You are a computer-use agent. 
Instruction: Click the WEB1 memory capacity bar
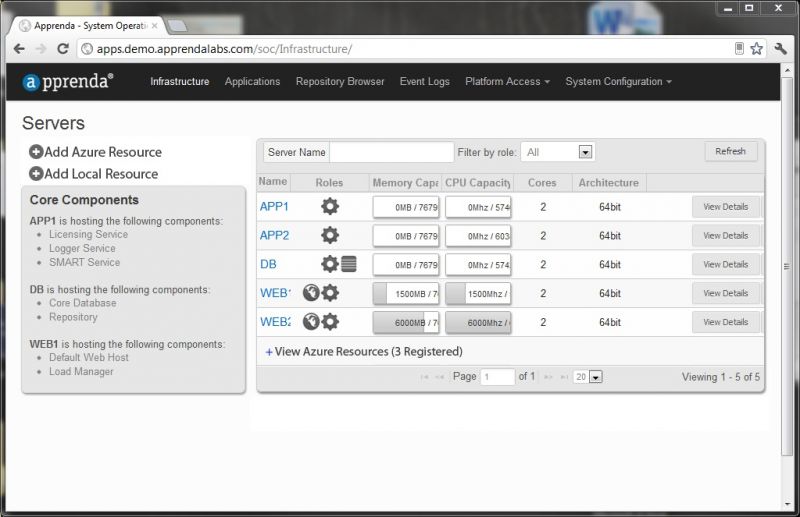[406, 293]
